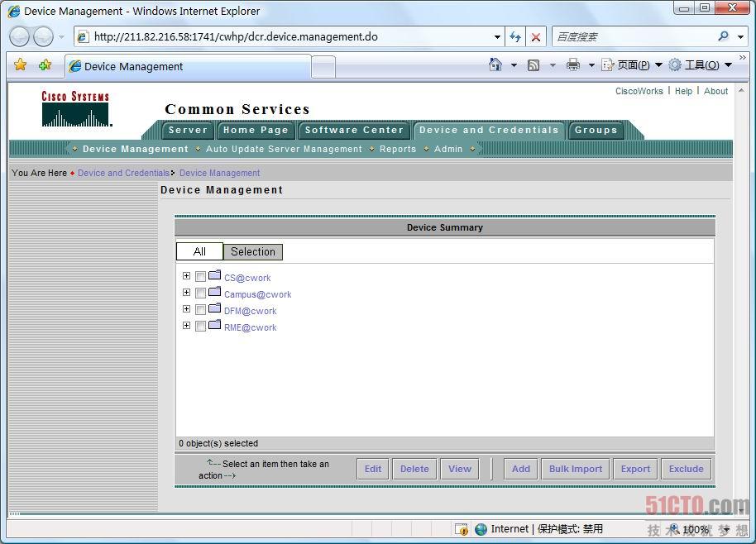The width and height of the screenshot is (756, 544).
Task: Tick the Campus@cwork checkbox
Action: 200,293
